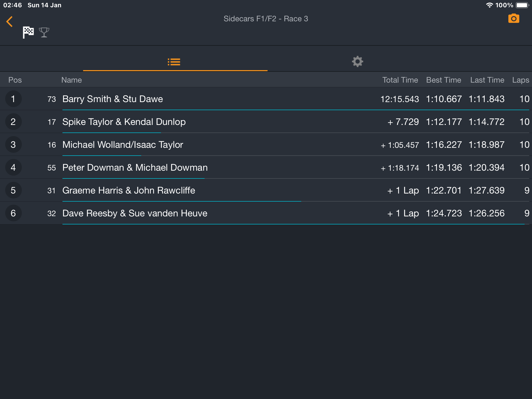The width and height of the screenshot is (532, 399).
Task: Click the Pos column header
Action: coord(15,80)
